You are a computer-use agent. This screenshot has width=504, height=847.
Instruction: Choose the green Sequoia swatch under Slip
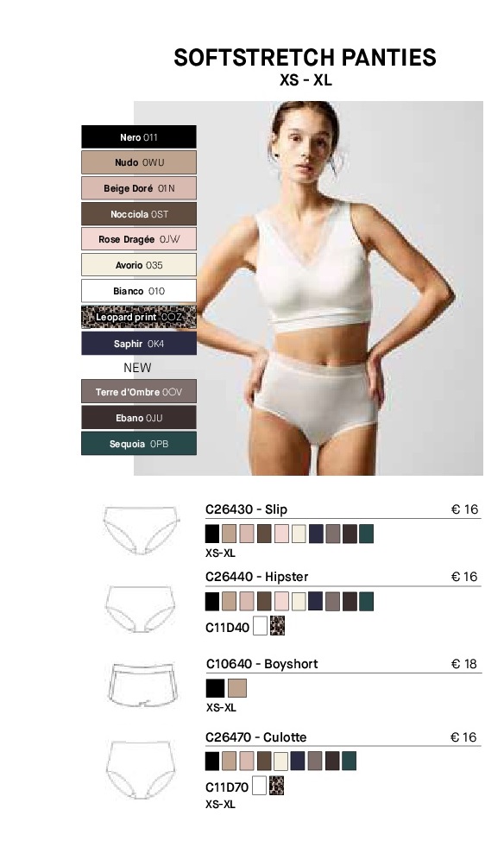366,534
